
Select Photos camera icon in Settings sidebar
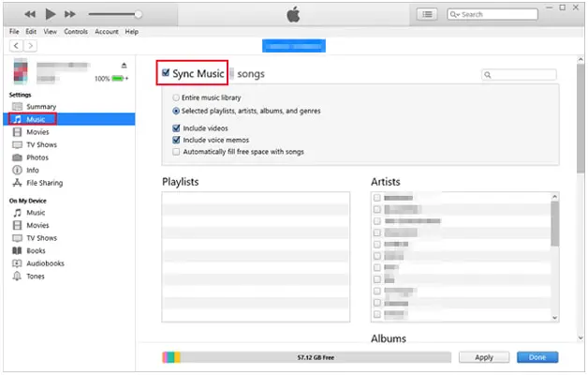click(x=17, y=157)
